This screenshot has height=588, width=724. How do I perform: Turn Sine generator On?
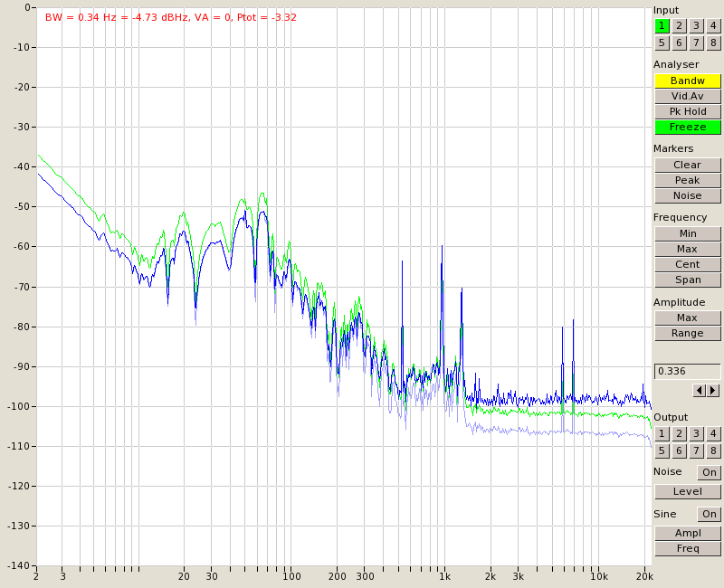click(710, 514)
